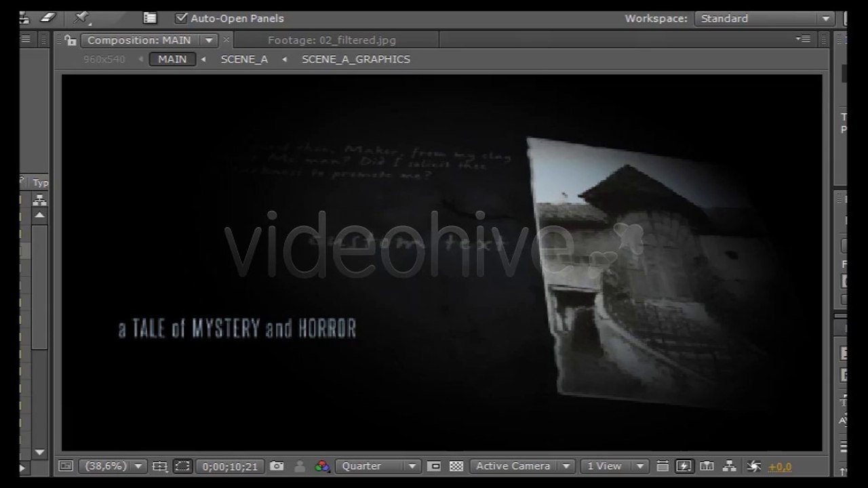Screen dimensions: 868x488
Task: Toggle the Auto-Open Panels checkbox
Action: point(181,18)
